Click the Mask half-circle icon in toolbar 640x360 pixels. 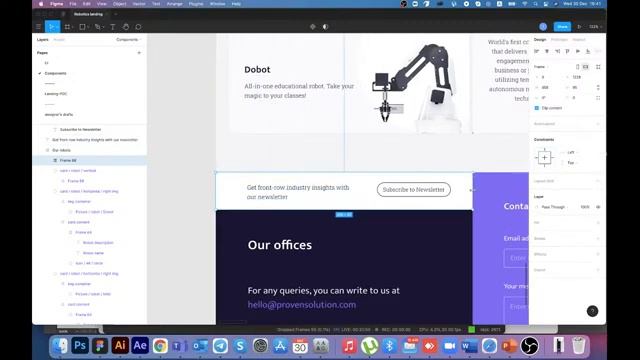click(325, 27)
